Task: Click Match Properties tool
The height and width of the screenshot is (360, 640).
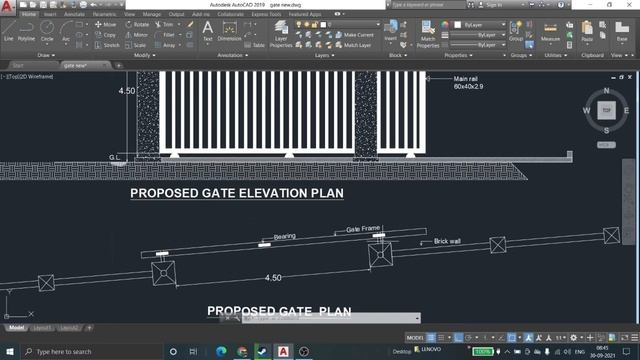Action: pyautogui.click(x=428, y=34)
